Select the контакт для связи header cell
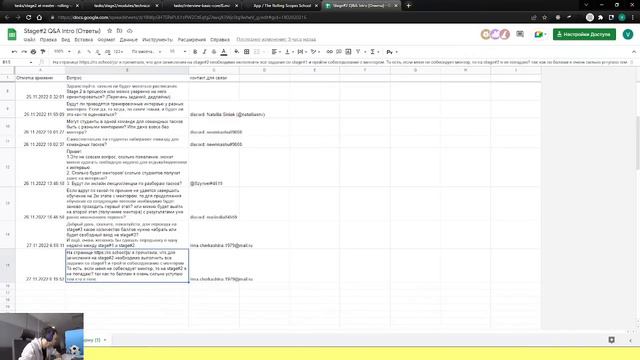This screenshot has height=360, width=640. pyautogui.click(x=214, y=78)
